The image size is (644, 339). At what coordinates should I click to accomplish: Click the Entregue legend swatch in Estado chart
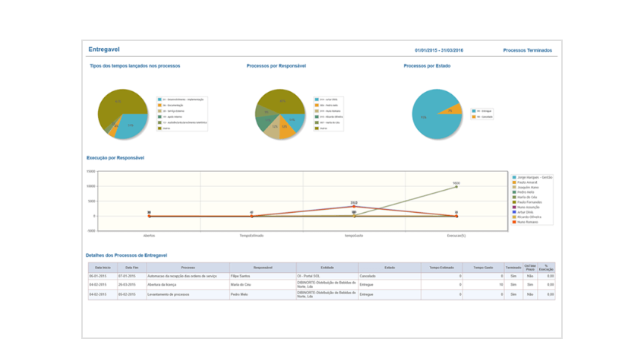(472, 110)
